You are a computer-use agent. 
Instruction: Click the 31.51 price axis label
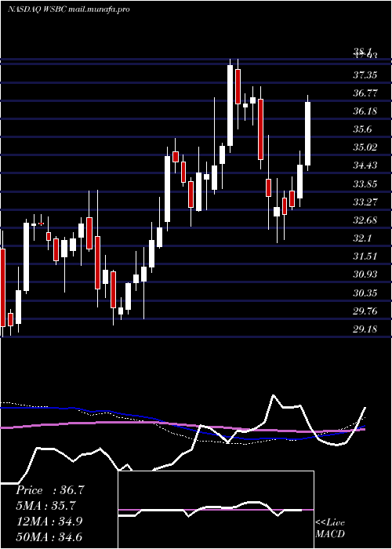[x=365, y=256]
